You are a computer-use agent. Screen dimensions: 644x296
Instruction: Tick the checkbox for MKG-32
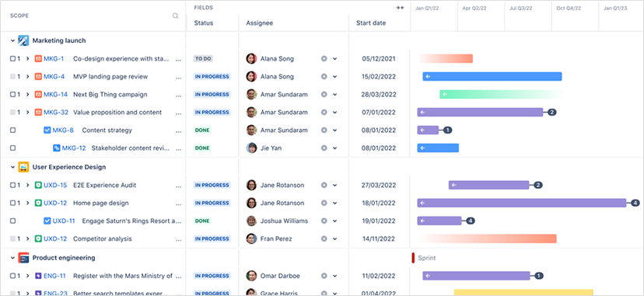[12, 113]
